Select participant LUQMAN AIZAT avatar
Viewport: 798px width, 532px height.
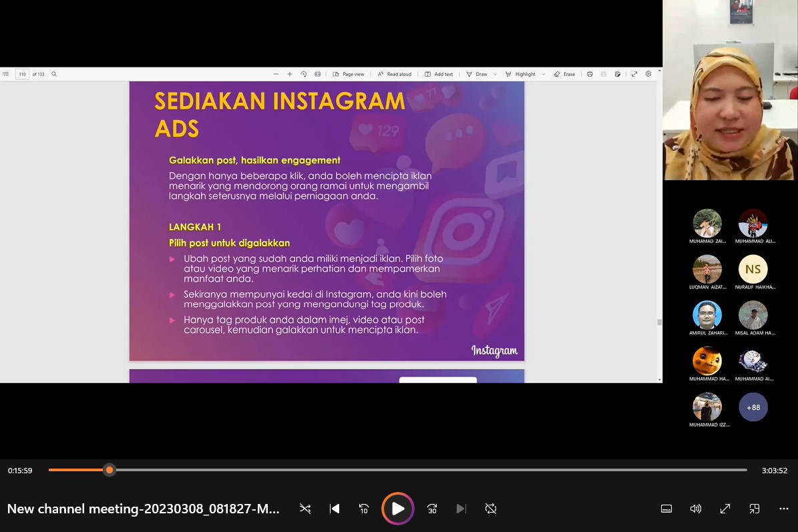(x=707, y=268)
